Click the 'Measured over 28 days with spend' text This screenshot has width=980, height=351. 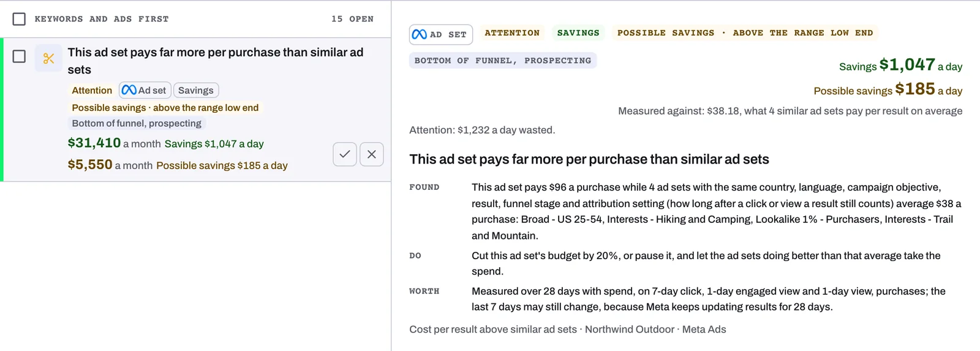709,299
